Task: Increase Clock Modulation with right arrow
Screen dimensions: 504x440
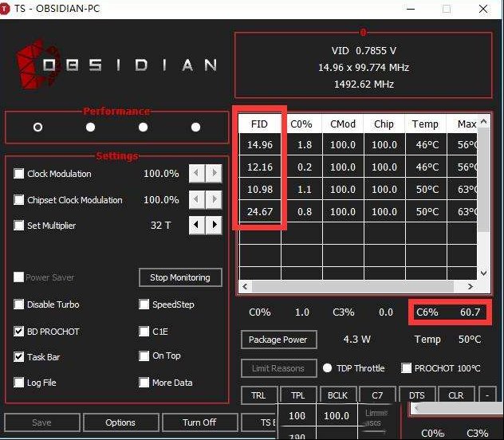Action: coord(214,174)
